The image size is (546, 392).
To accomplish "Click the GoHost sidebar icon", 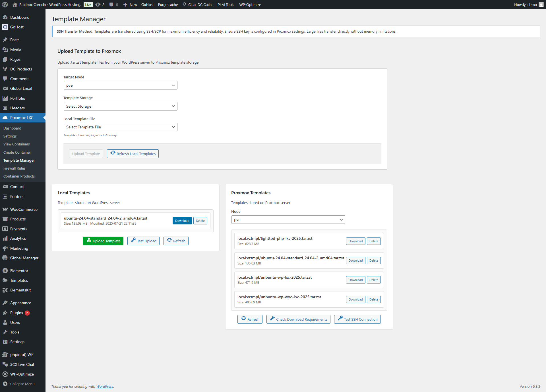I will point(5,27).
